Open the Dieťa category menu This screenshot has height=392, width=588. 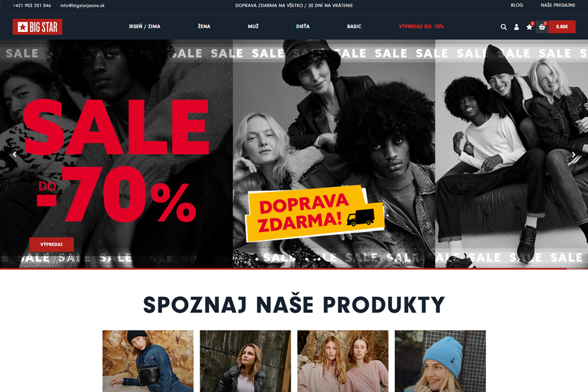pyautogui.click(x=303, y=26)
